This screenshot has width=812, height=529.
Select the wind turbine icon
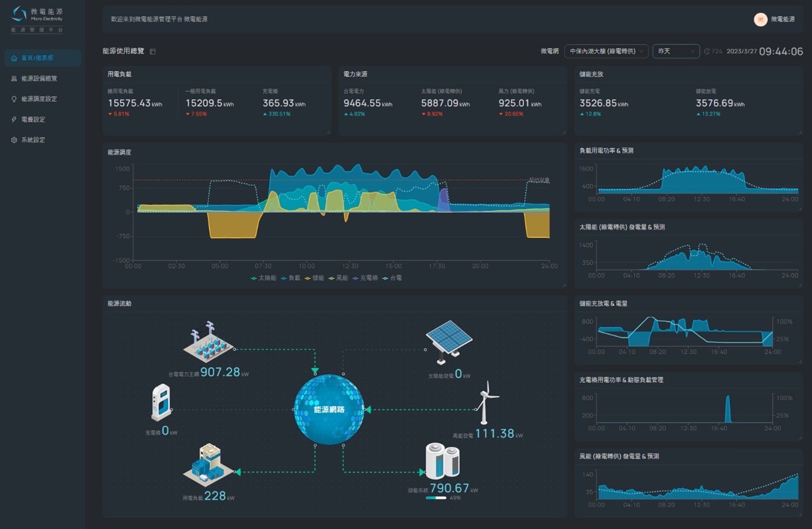[486, 402]
